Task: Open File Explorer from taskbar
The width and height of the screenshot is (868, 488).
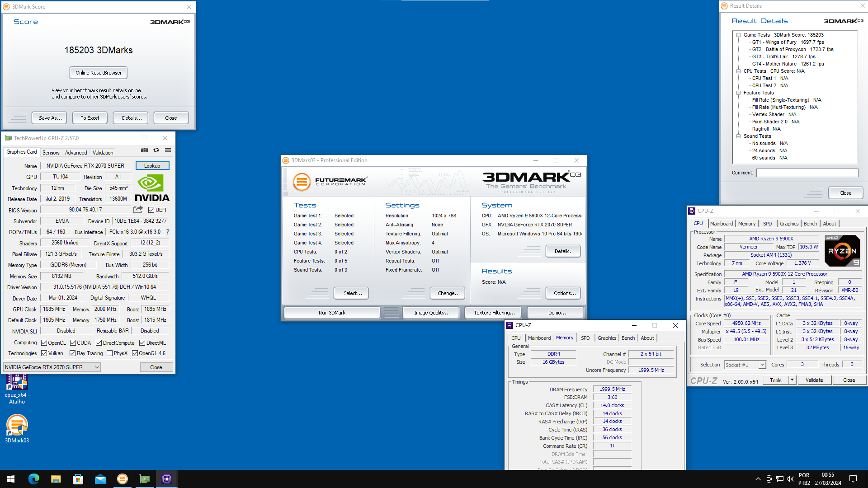Action: coord(56,479)
